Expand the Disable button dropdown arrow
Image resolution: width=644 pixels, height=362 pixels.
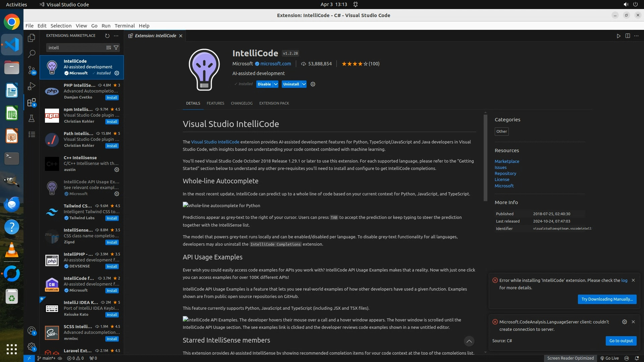coord(276,84)
